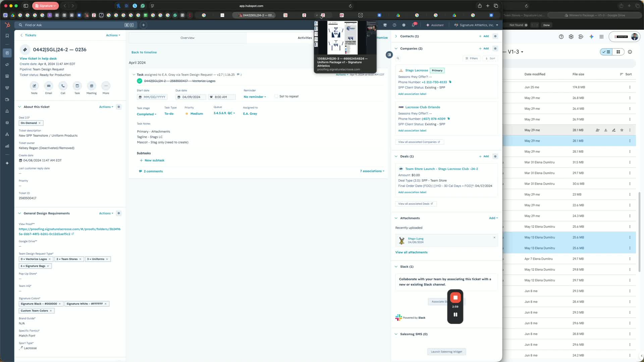Image resolution: width=644 pixels, height=362 pixels.
Task: Click the Note action icon
Action: click(34, 86)
